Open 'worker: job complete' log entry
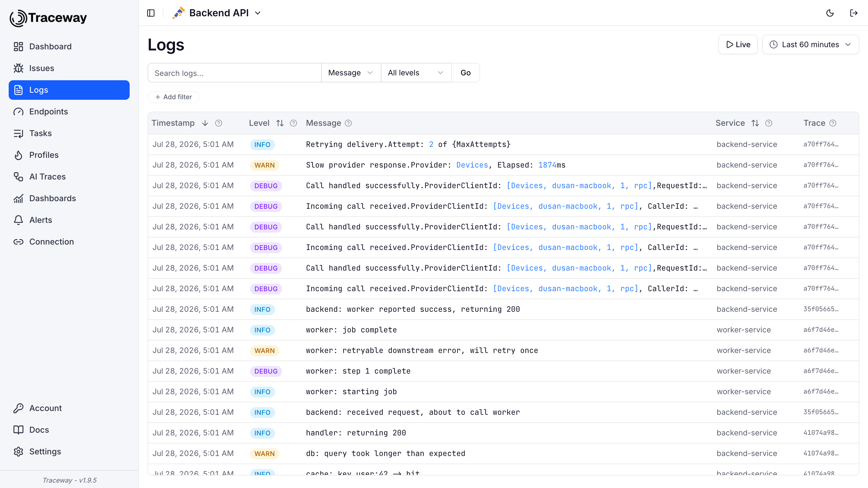 coord(503,330)
